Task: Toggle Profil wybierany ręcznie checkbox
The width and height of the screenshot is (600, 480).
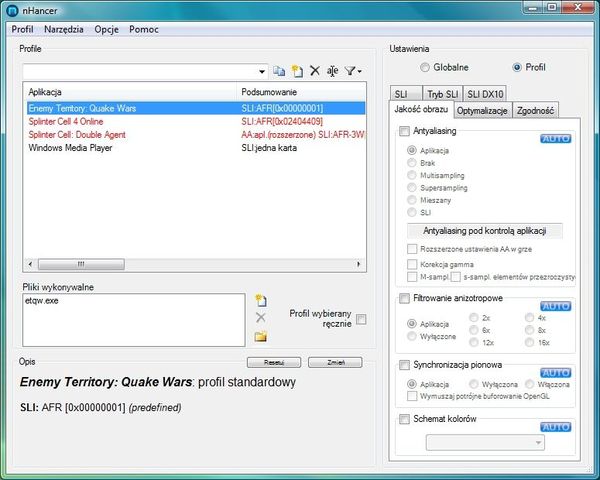Action: click(x=361, y=319)
